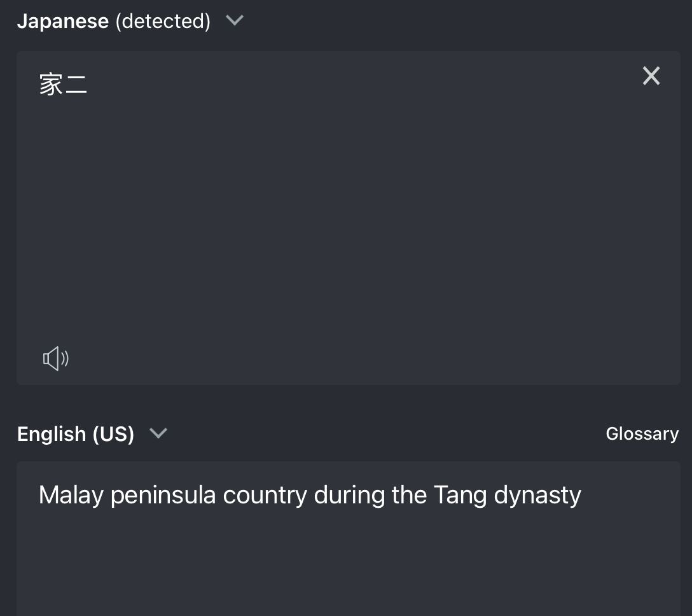The image size is (692, 616).
Task: Expand the source language chevron
Action: tap(235, 20)
